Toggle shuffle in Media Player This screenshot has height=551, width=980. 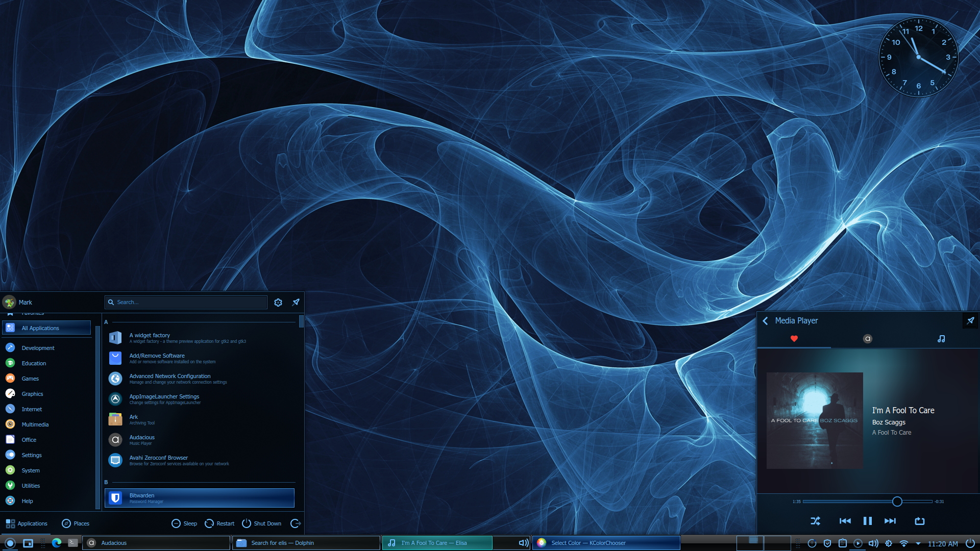tap(816, 521)
